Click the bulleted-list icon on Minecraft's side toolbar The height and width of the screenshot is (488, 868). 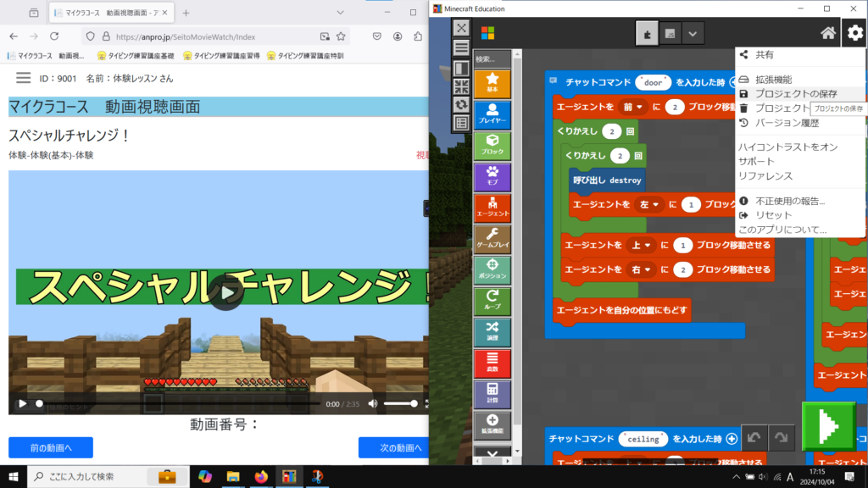(x=461, y=123)
